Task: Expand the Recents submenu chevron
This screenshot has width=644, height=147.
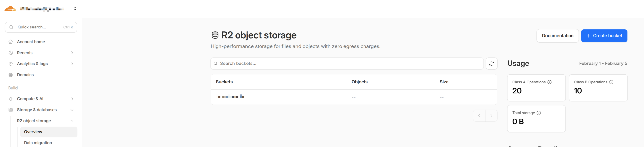Action: (72, 53)
